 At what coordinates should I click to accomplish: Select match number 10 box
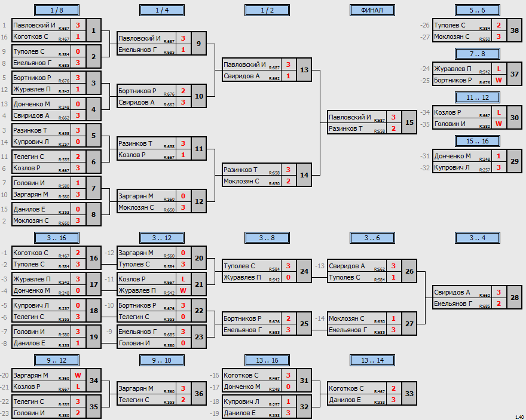click(x=199, y=96)
